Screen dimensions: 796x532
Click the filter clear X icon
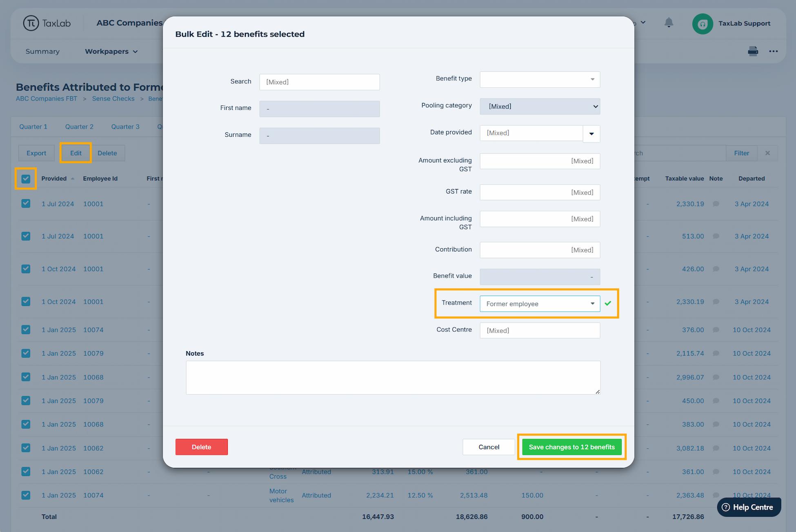767,153
